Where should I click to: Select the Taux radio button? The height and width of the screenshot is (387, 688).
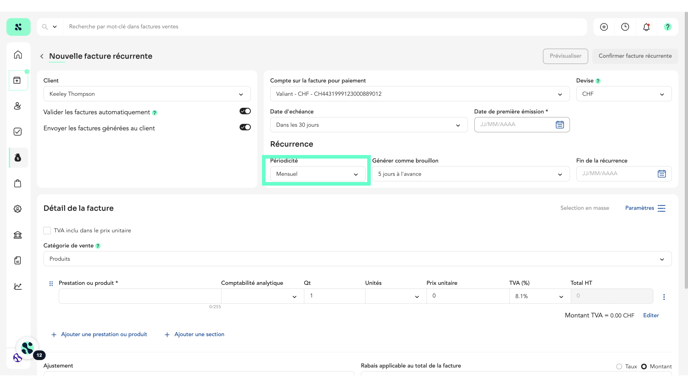619,366
